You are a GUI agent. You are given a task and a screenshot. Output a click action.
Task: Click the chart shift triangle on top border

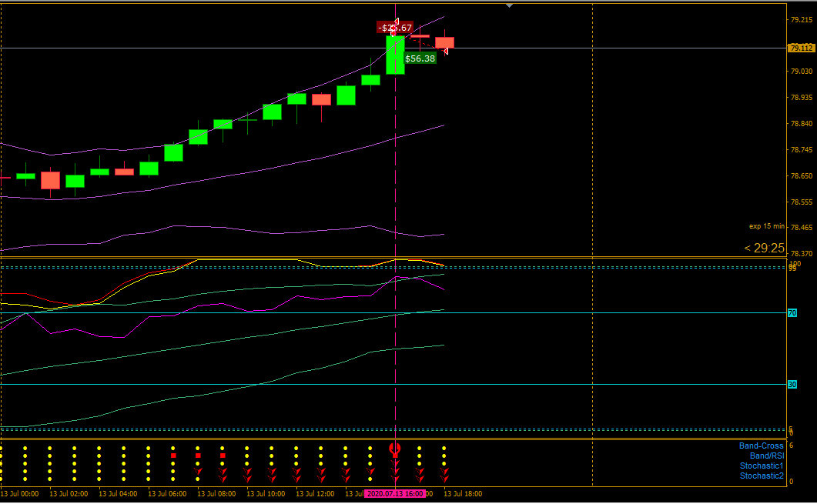510,5
